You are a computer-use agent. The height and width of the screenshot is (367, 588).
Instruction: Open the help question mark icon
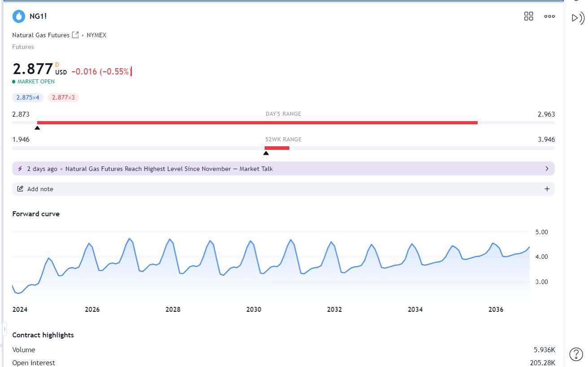pyautogui.click(x=576, y=354)
